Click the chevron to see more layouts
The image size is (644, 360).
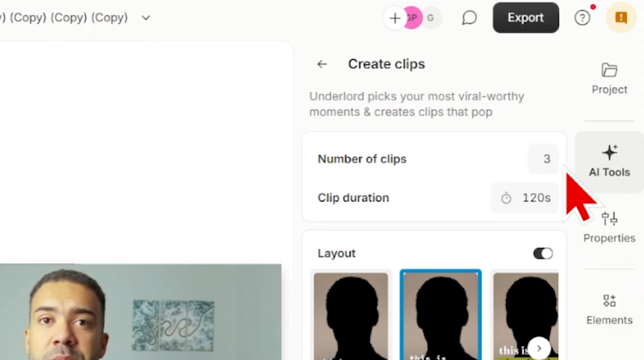(x=539, y=348)
